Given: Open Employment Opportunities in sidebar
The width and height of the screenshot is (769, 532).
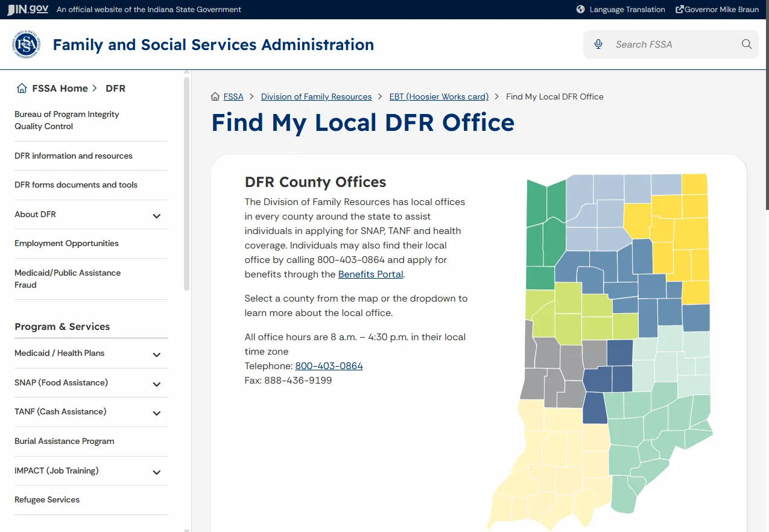Looking at the screenshot, I should point(66,243).
